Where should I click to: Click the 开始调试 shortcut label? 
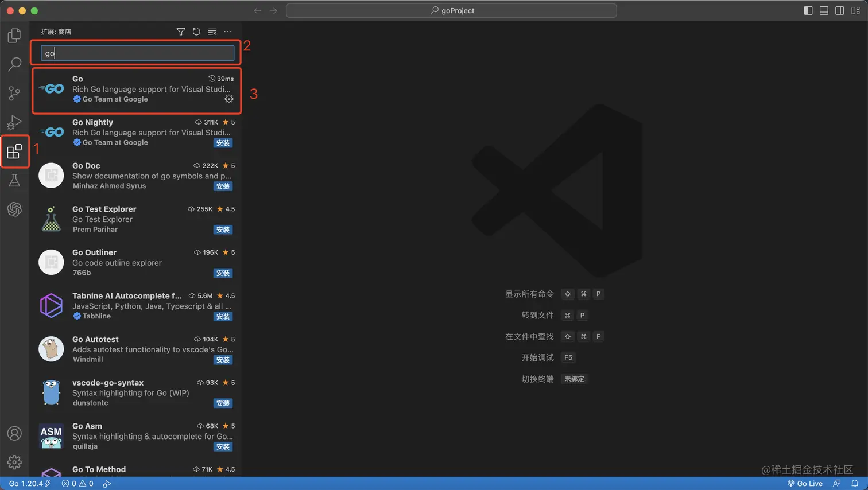pyautogui.click(x=537, y=358)
